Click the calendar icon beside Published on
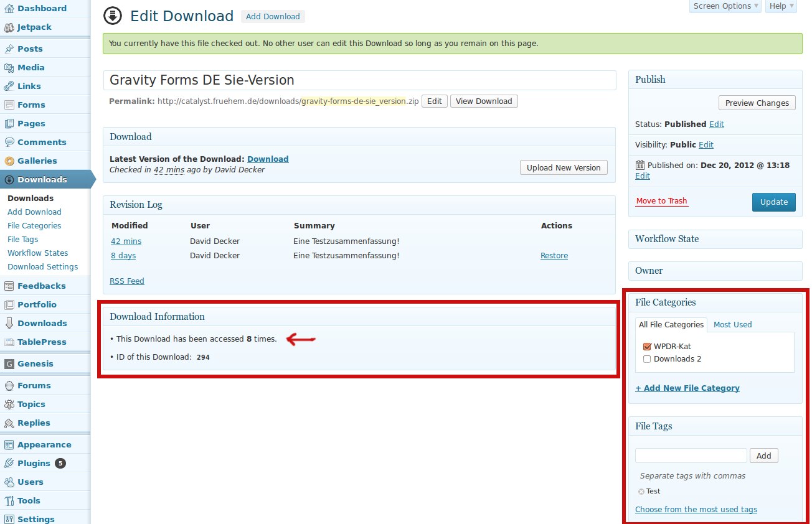 [640, 166]
